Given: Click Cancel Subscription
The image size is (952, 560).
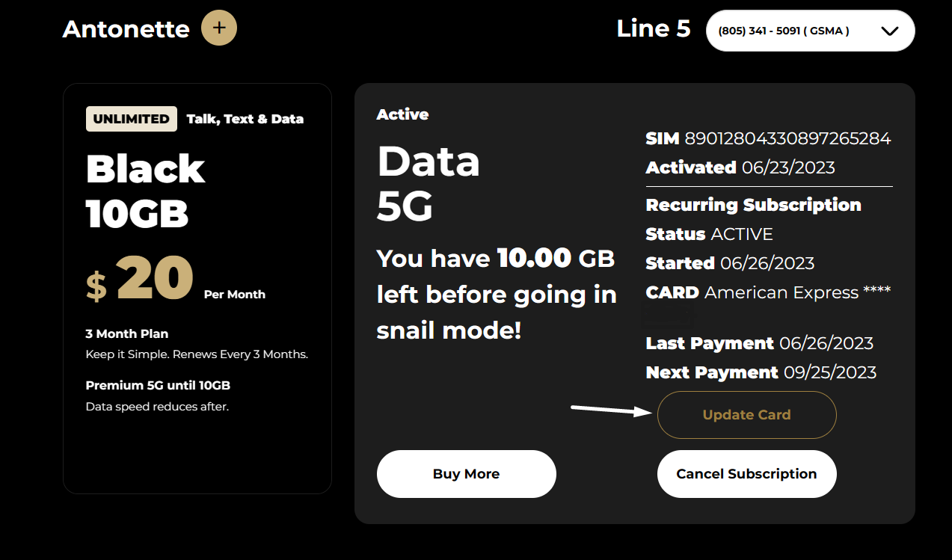Looking at the screenshot, I should coord(746,474).
